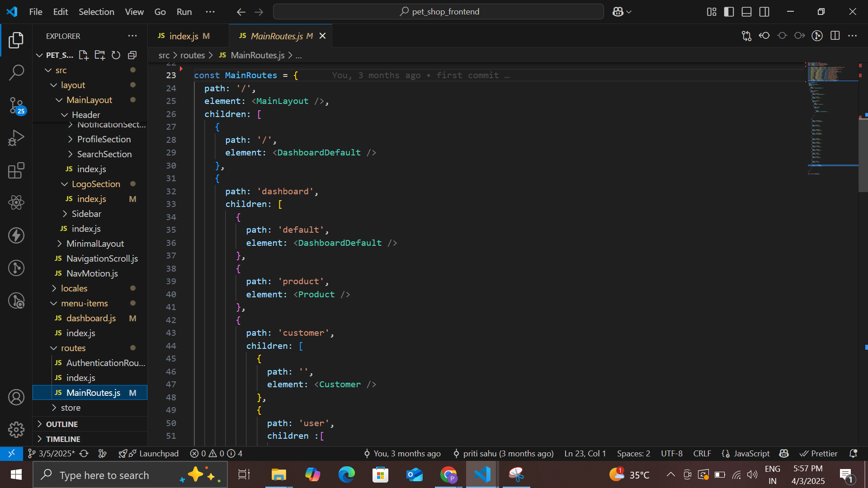Image resolution: width=868 pixels, height=488 pixels.
Task: Refresh the Explorer file tree
Action: 116,55
